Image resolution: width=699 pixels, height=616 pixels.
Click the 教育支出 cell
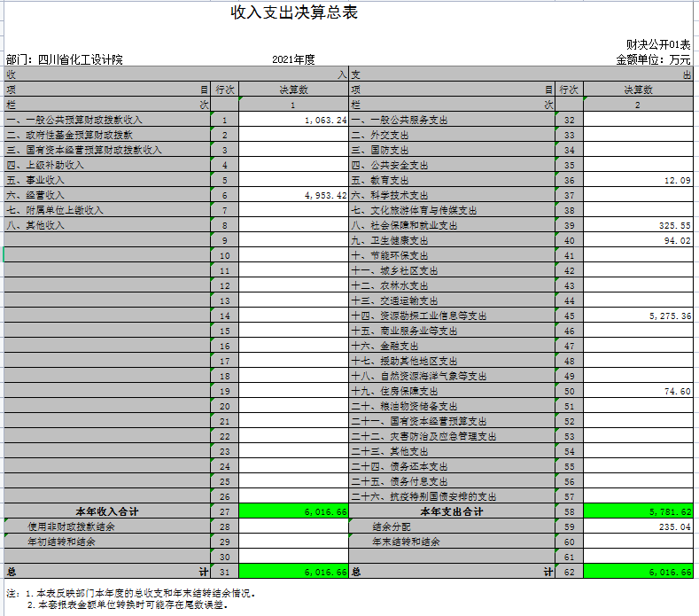pos(452,180)
